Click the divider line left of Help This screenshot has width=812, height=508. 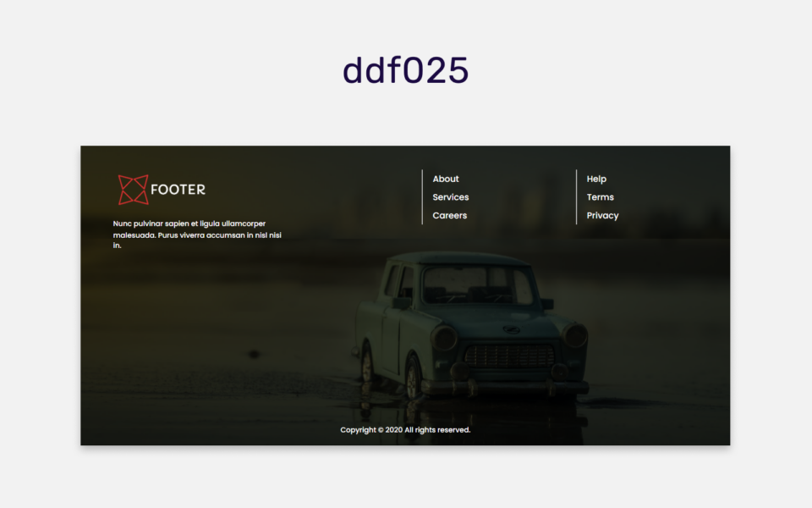pos(577,196)
